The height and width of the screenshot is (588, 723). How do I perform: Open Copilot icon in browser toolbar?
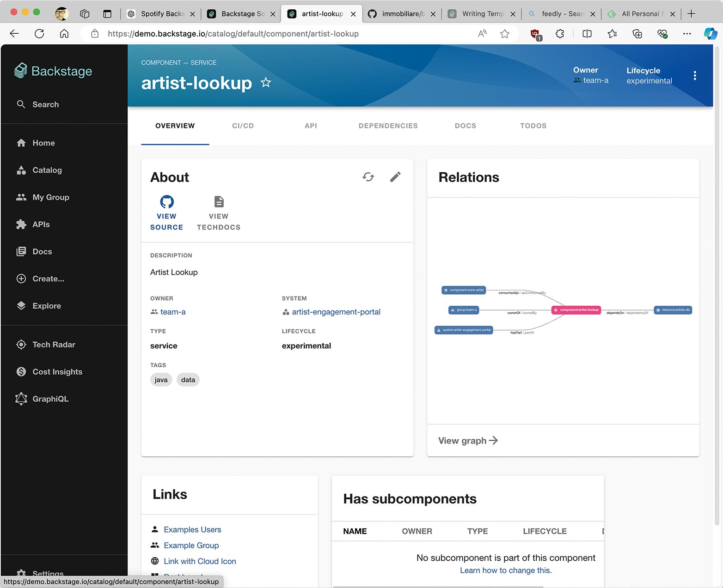(x=711, y=33)
